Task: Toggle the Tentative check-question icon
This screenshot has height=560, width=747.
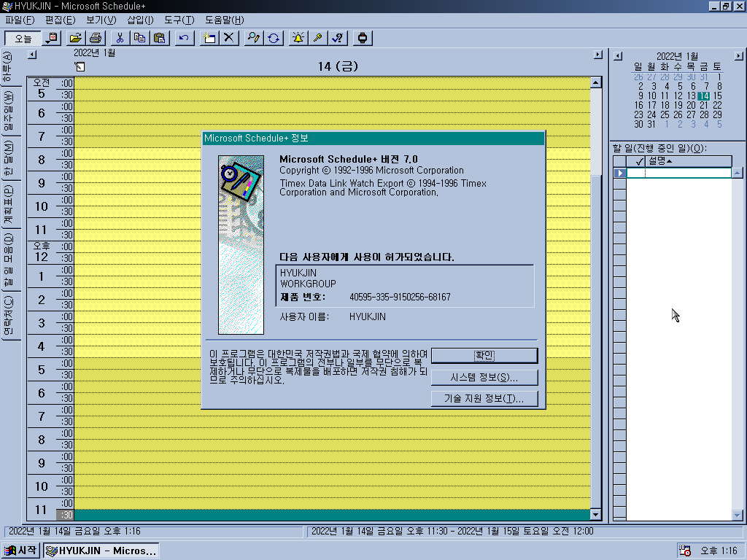Action: (338, 38)
